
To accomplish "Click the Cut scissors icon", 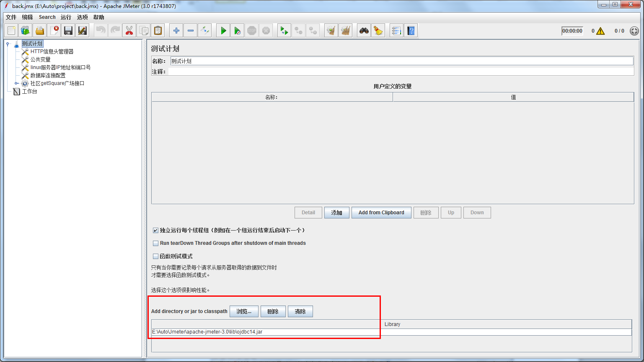I will (129, 31).
